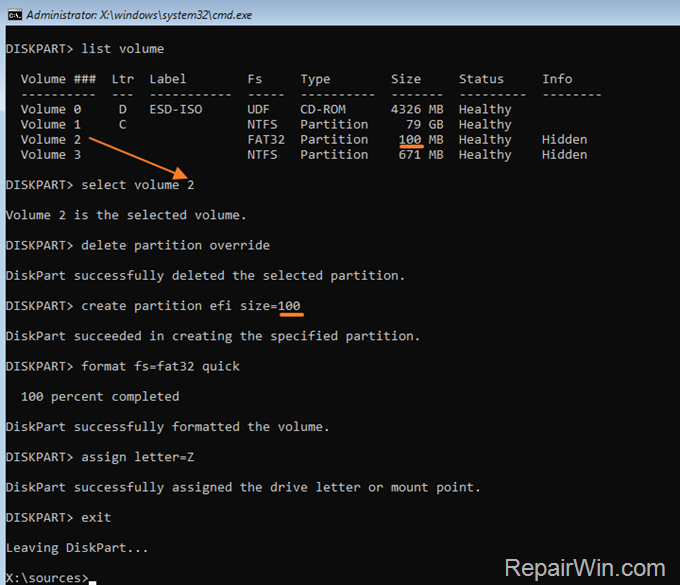Click the 'delete partition override' command
Viewport: 680px width, 585px height.
[176, 245]
